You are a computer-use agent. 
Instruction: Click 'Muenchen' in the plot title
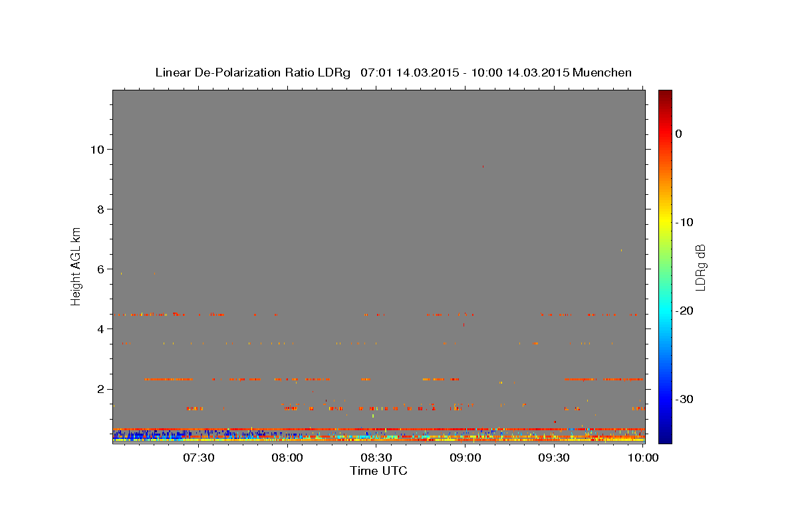[x=602, y=72]
